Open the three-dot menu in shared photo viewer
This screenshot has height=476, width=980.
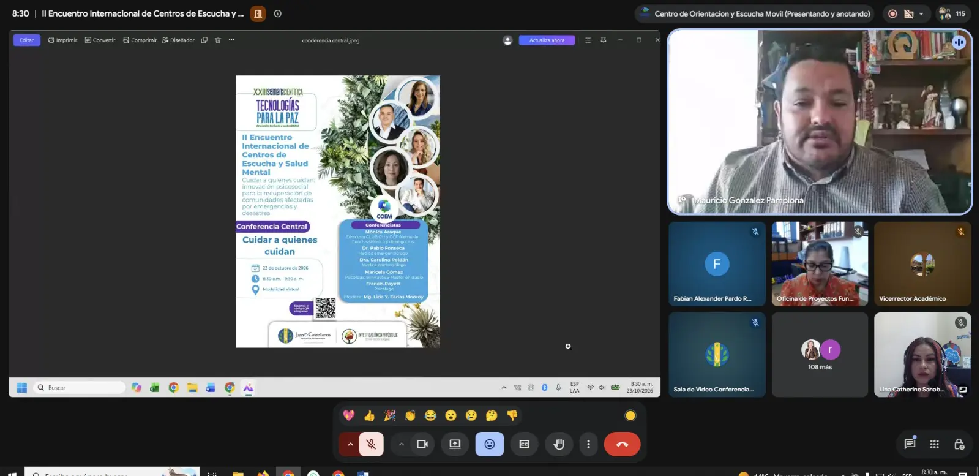coord(231,40)
